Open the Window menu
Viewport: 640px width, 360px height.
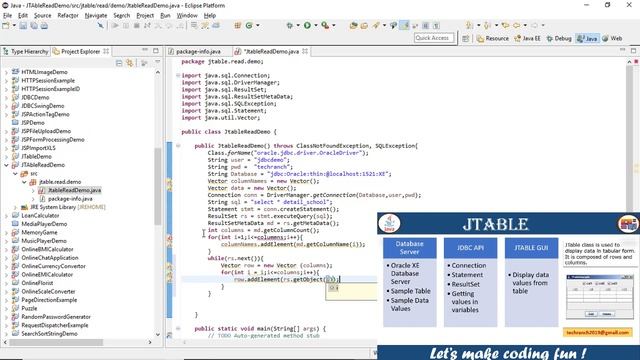pyautogui.click(x=187, y=16)
